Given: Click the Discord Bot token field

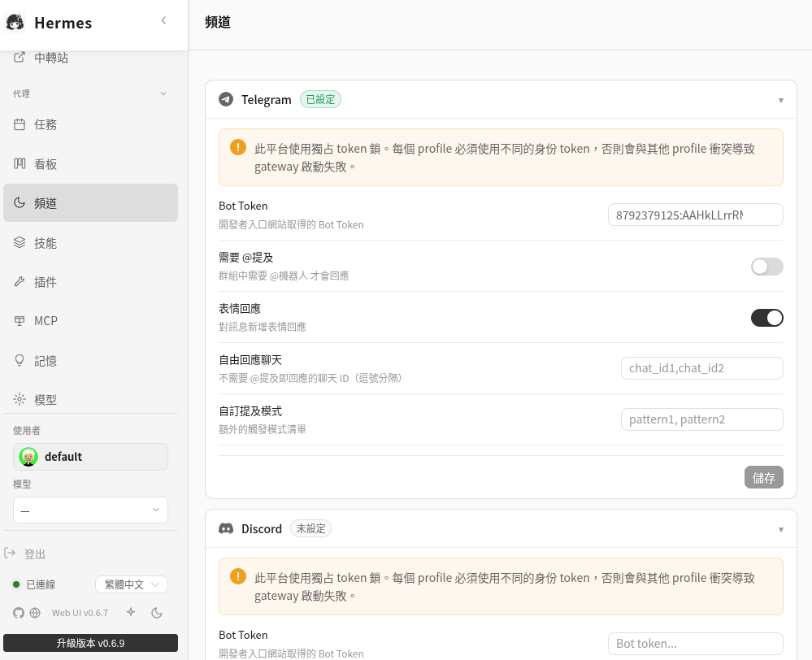Looking at the screenshot, I should coord(696,644).
